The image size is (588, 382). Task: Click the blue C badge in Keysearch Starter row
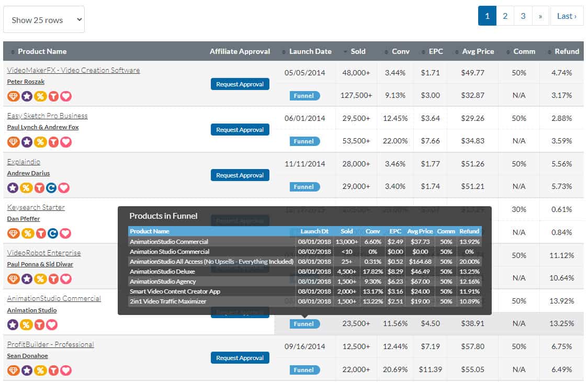click(x=53, y=233)
